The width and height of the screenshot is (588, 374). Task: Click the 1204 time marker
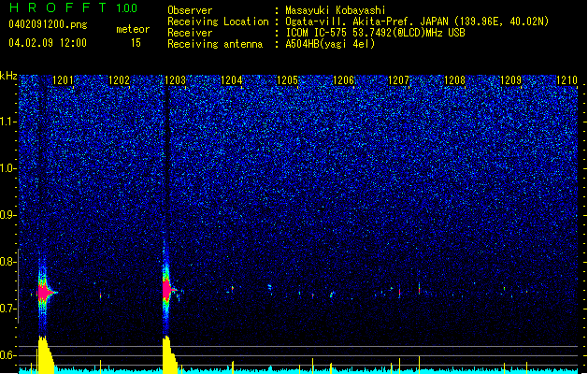coord(232,79)
